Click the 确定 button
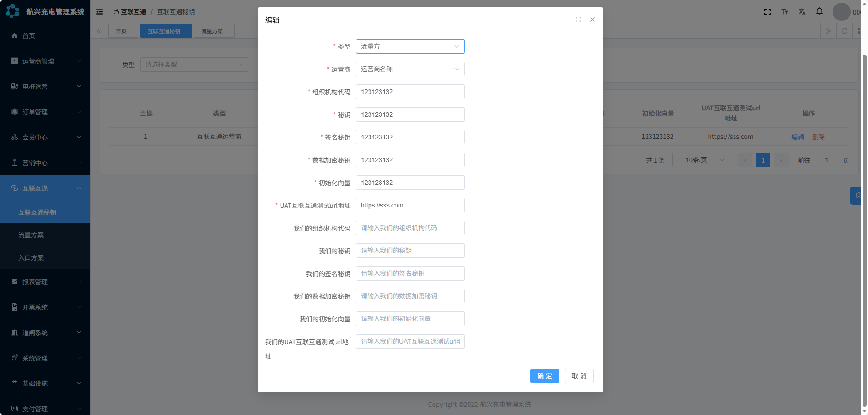This screenshot has height=415, width=868. (544, 376)
